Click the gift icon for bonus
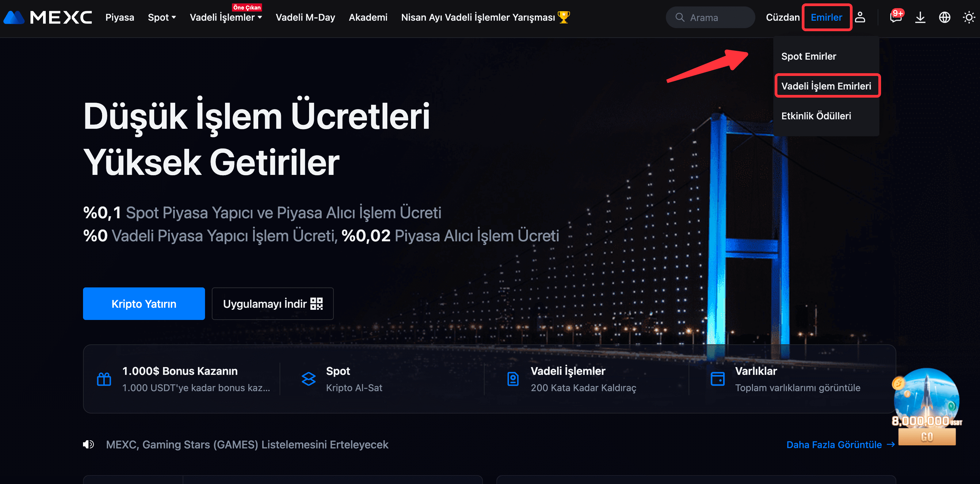The image size is (980, 484). tap(104, 379)
